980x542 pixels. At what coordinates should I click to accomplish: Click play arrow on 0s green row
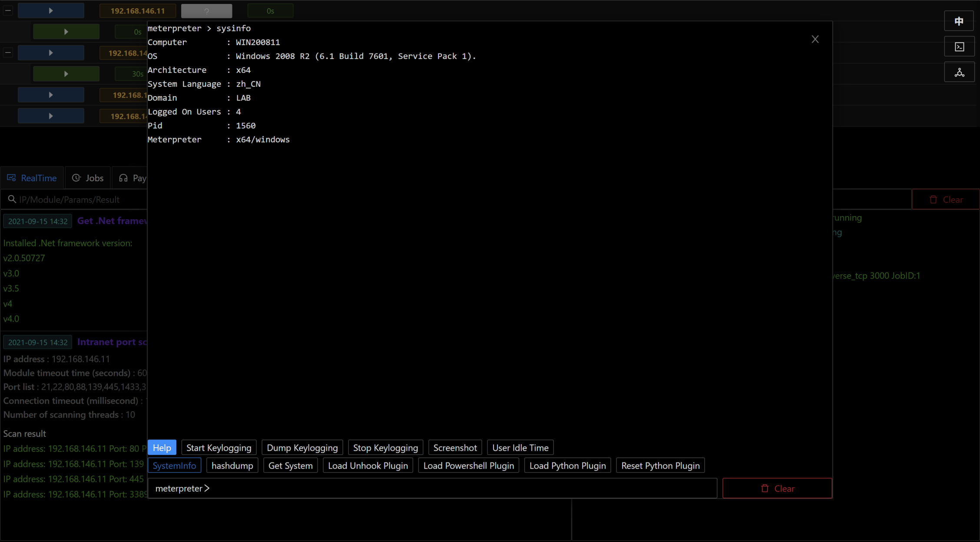coord(66,32)
